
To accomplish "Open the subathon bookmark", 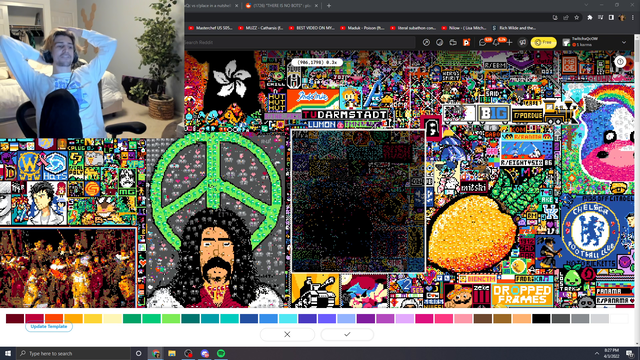I will tap(413, 28).
